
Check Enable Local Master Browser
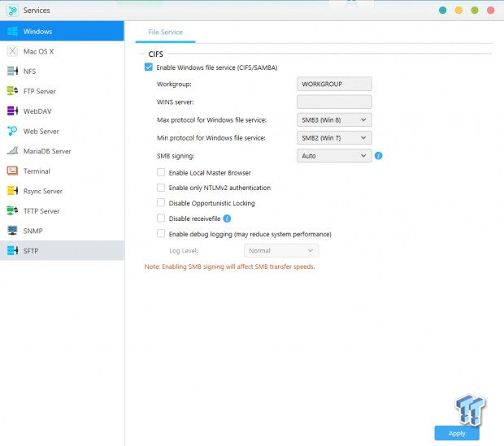[161, 172]
